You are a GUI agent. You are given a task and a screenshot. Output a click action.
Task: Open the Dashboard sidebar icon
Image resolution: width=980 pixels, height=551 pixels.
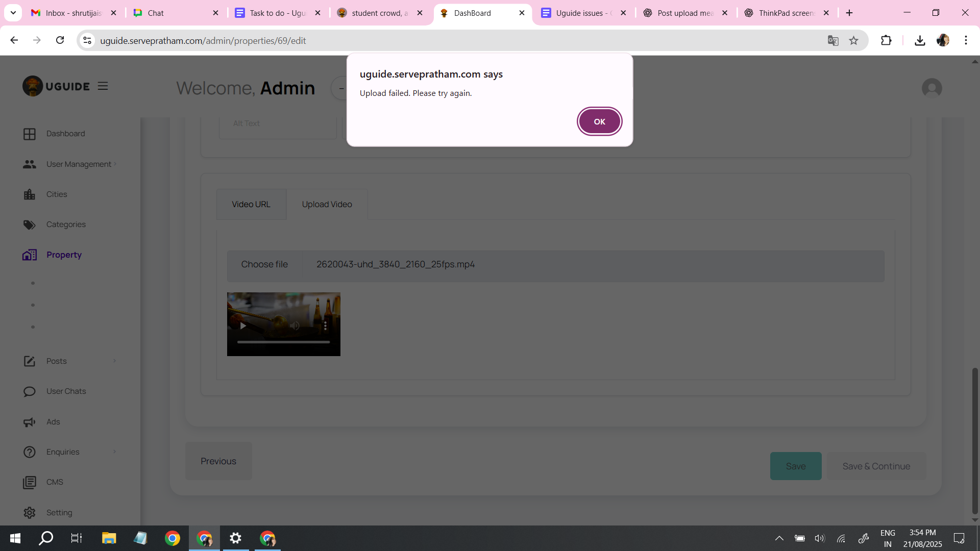(30, 134)
